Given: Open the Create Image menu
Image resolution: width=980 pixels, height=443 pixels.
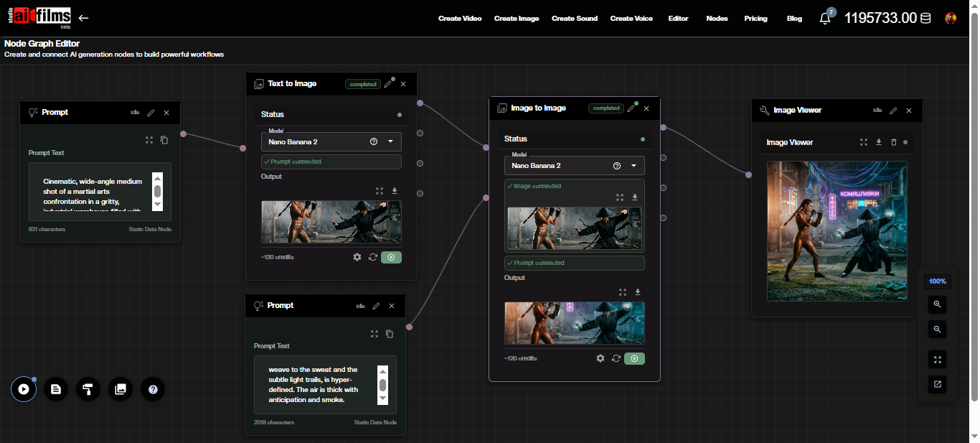Looking at the screenshot, I should (517, 18).
